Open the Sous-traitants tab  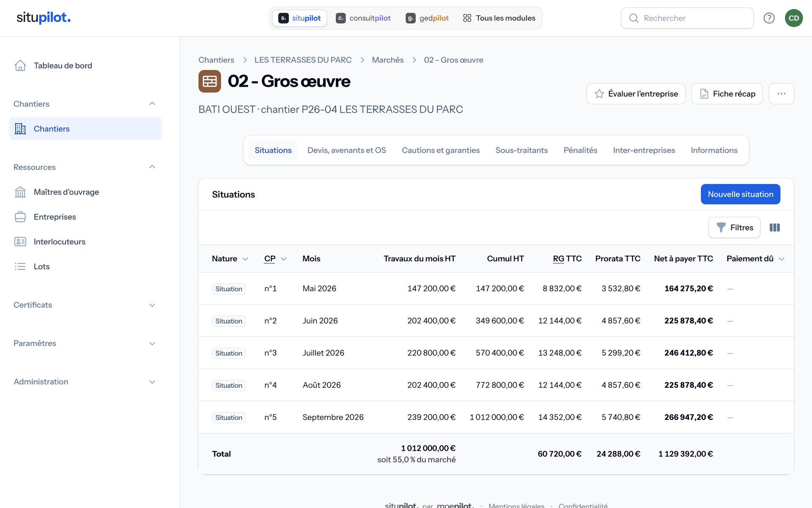(521, 150)
